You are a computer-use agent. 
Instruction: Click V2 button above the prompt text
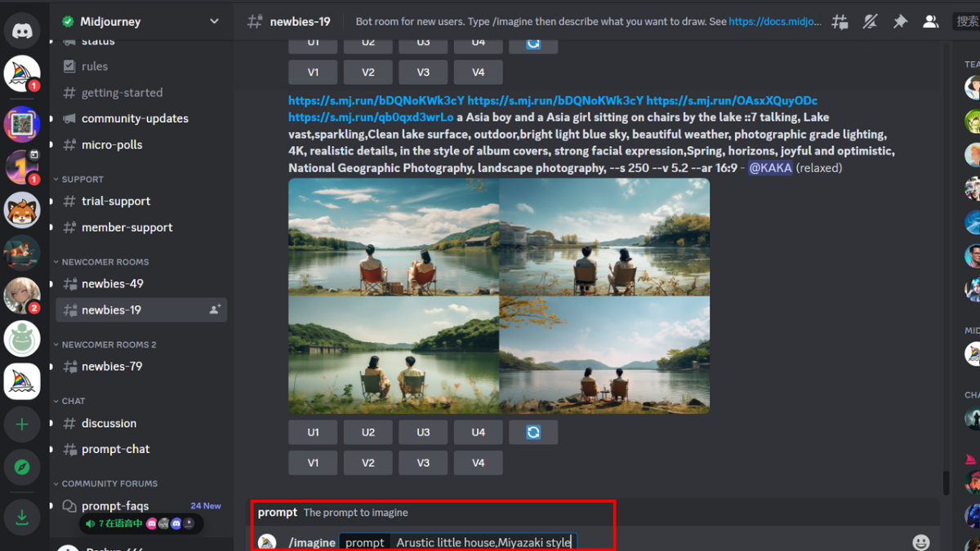point(368,72)
